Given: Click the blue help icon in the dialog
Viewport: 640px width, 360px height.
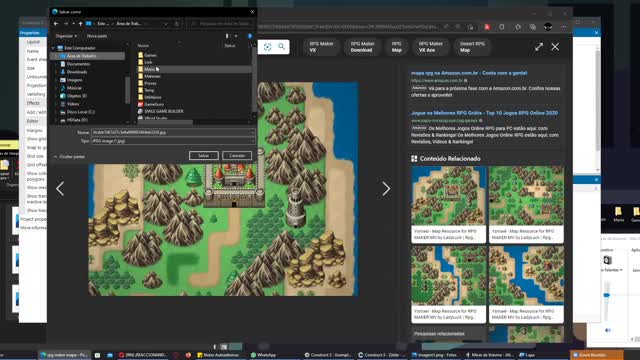Looking at the screenshot, I should tap(250, 36).
